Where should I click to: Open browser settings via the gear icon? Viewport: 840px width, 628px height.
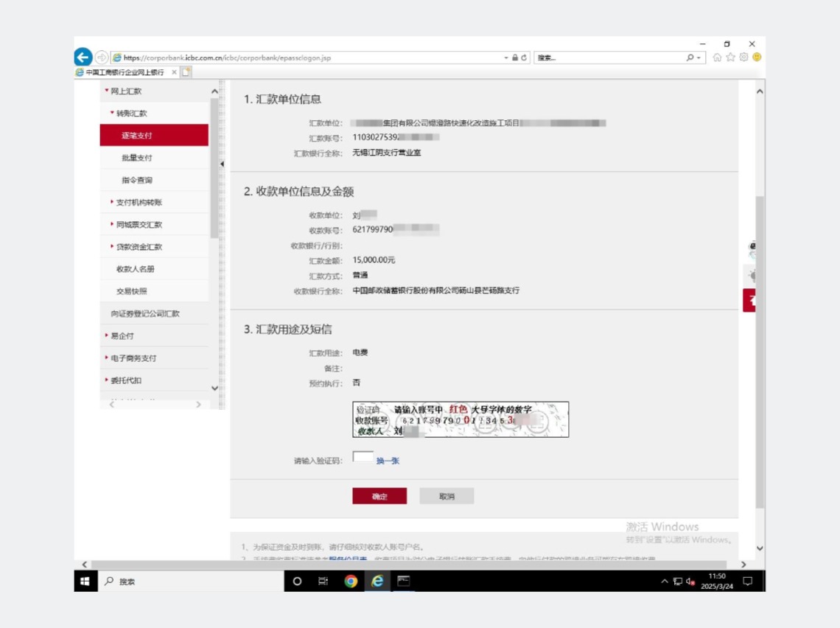[744, 57]
